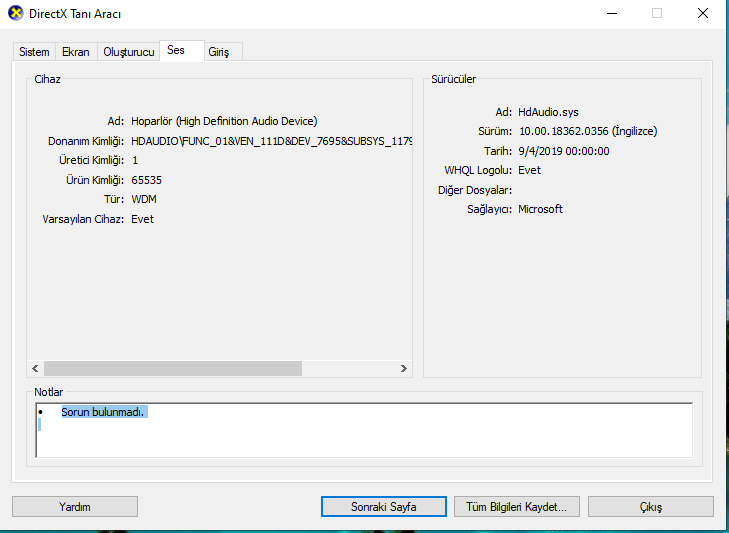Click the Sağlayıcı value Microsoft
The width and height of the screenshot is (729, 533).
tap(541, 209)
